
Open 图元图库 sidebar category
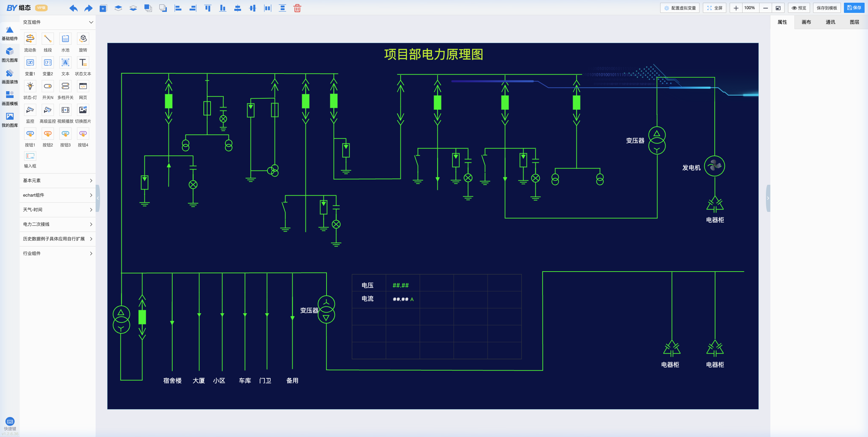tap(10, 55)
